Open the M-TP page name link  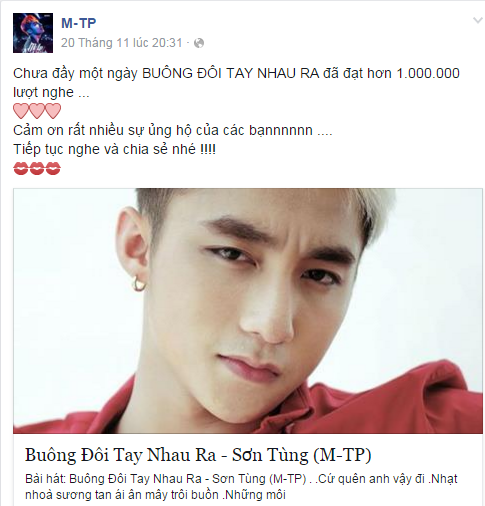[x=79, y=23]
